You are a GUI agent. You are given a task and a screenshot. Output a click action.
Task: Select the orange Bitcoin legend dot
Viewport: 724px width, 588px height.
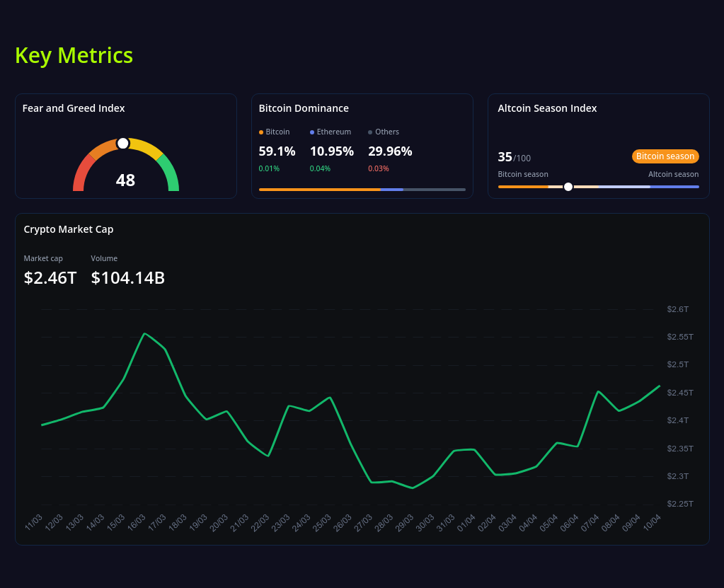[261, 132]
